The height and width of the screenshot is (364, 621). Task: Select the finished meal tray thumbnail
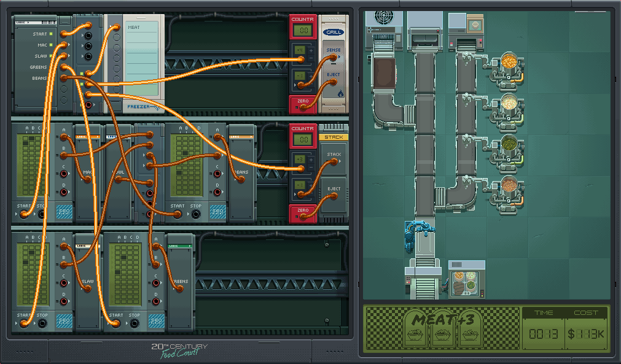pyautogui.click(x=466, y=284)
